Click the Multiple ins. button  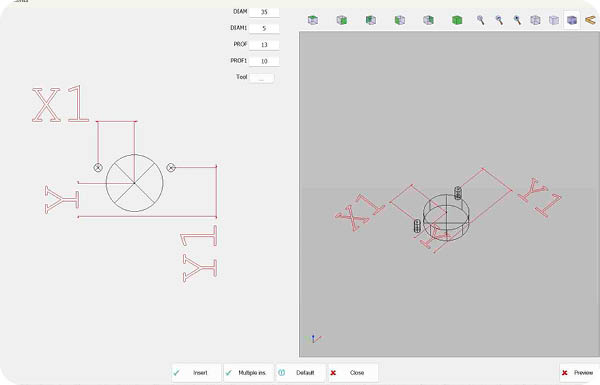tap(248, 372)
